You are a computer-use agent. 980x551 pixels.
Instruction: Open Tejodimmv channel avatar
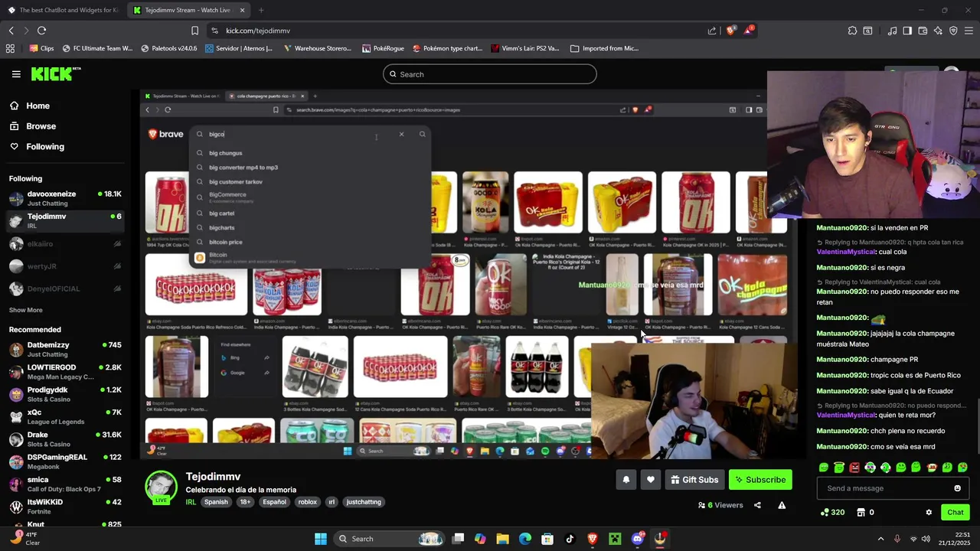tap(162, 487)
